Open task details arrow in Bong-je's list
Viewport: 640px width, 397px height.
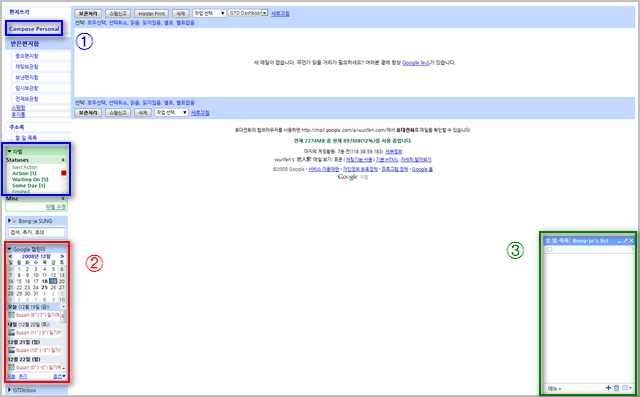click(x=633, y=249)
